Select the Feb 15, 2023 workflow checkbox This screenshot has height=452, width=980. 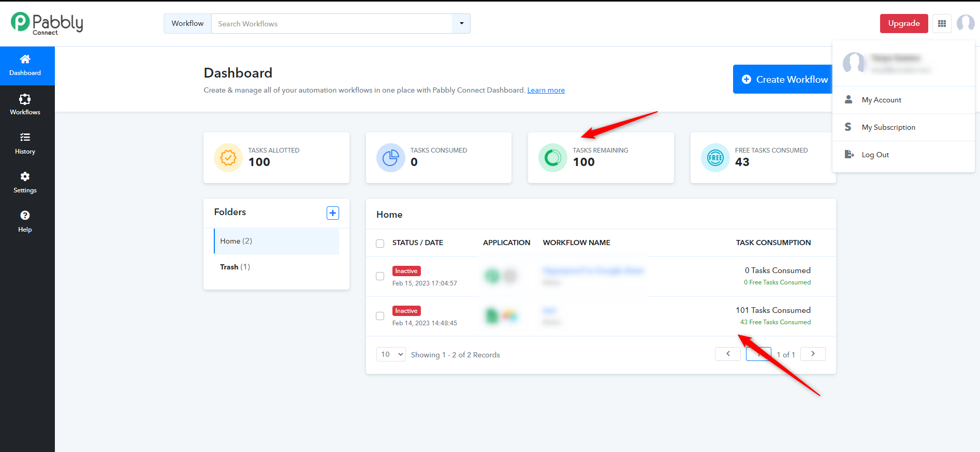click(380, 276)
